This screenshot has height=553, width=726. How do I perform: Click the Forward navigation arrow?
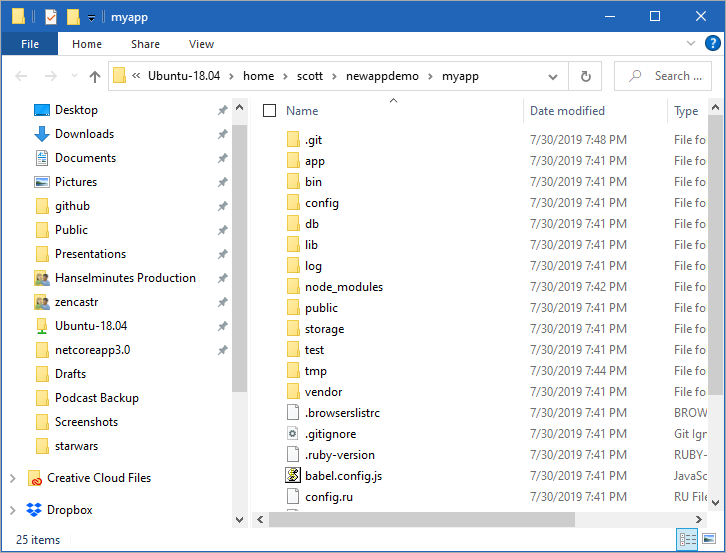click(x=50, y=76)
